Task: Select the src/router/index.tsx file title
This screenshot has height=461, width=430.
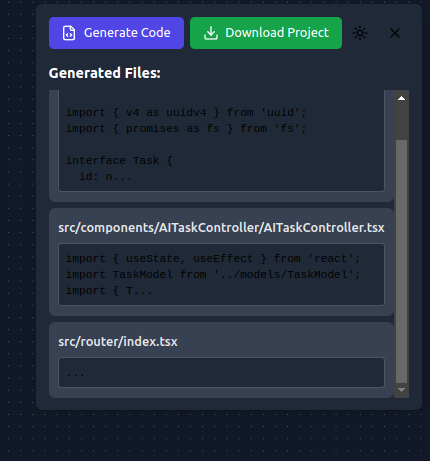Action: [x=118, y=342]
